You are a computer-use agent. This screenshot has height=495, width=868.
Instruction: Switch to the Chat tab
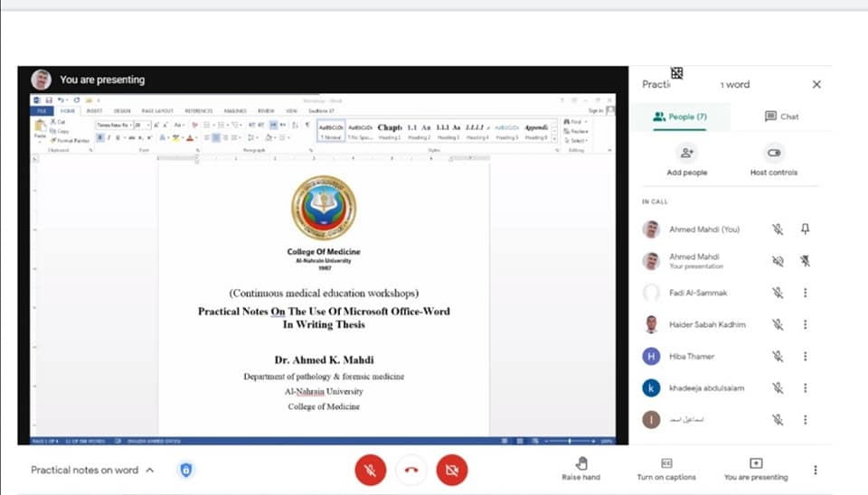781,117
